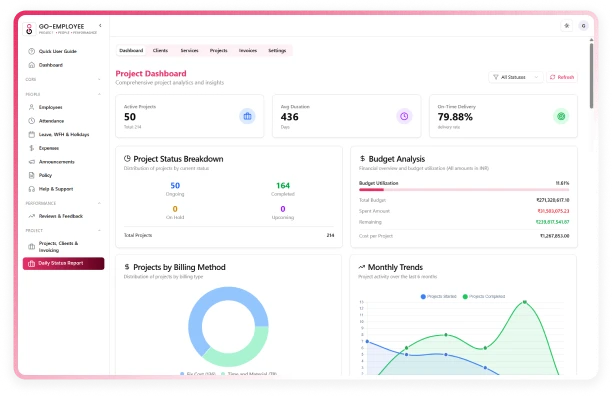Open the All Statuses filter dropdown
Image resolution: width=613 pixels, height=397 pixels.
pyautogui.click(x=516, y=77)
